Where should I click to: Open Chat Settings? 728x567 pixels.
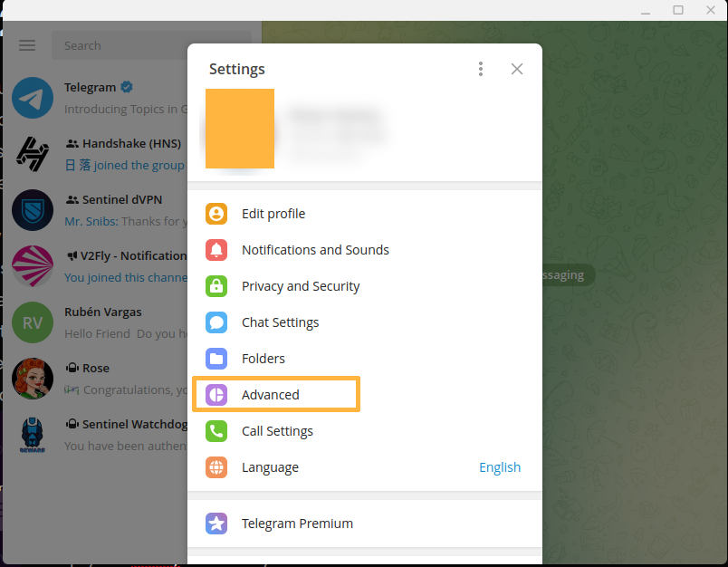[x=365, y=322]
